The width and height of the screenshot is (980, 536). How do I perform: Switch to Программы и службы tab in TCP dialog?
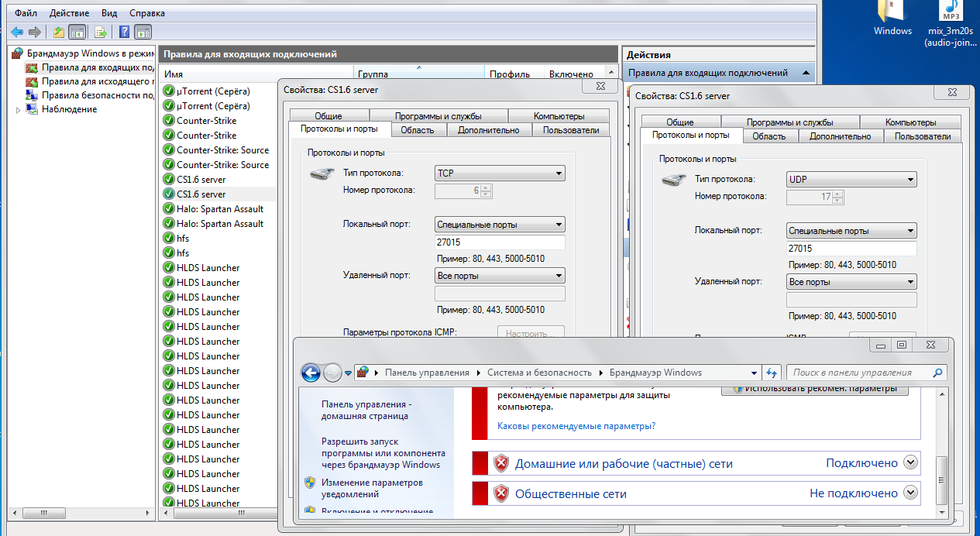[x=438, y=116]
